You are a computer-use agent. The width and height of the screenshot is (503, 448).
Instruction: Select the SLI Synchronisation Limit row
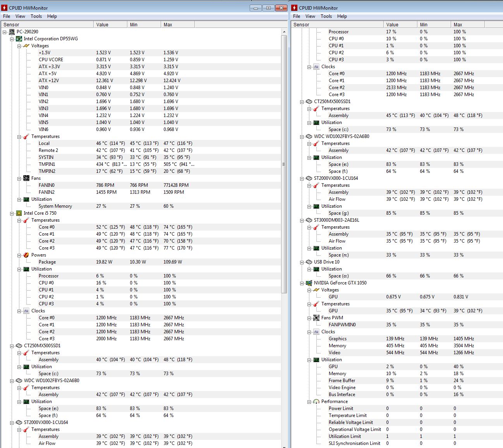pos(354,443)
